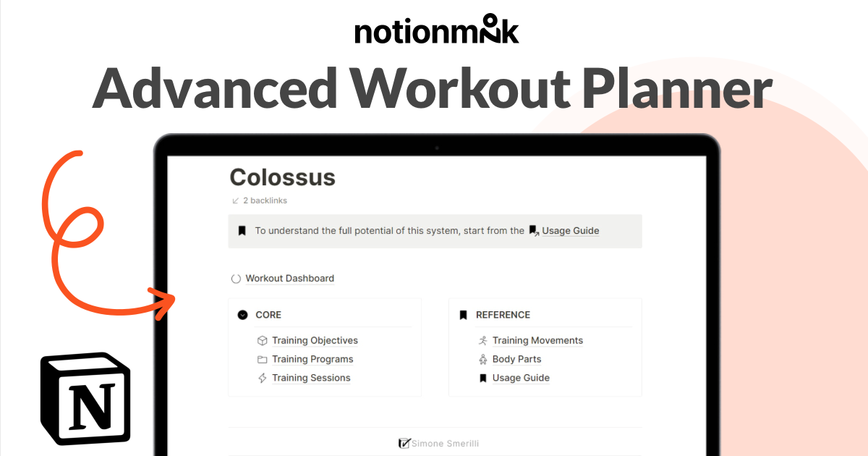Click the bookmark icon beside REFERENCE heading

[462, 314]
